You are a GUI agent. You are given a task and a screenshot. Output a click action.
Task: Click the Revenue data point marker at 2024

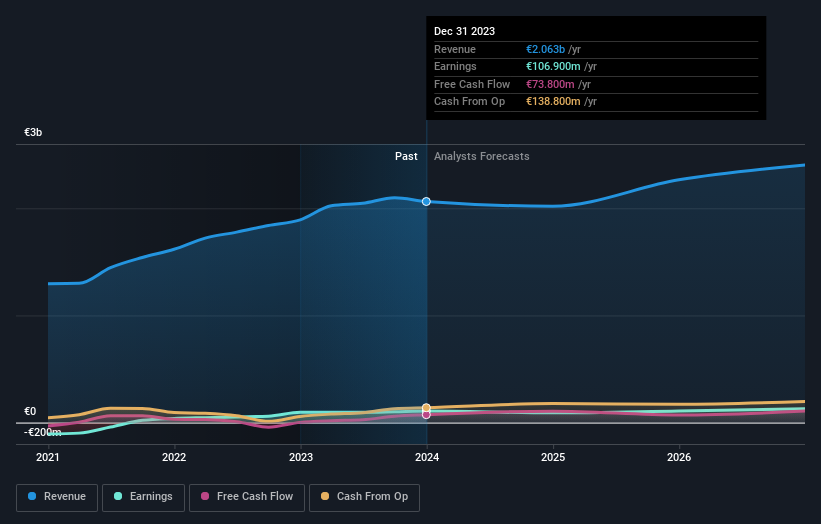pos(426,202)
